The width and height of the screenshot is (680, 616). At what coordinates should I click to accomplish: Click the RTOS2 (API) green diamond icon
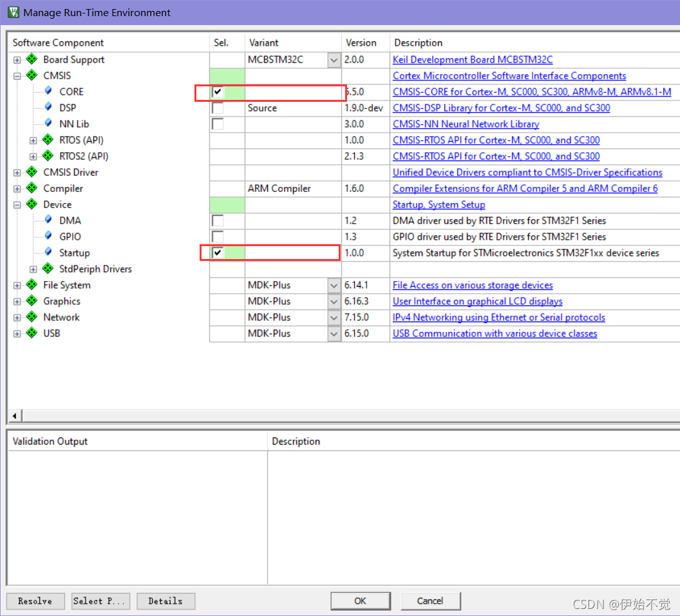48,155
